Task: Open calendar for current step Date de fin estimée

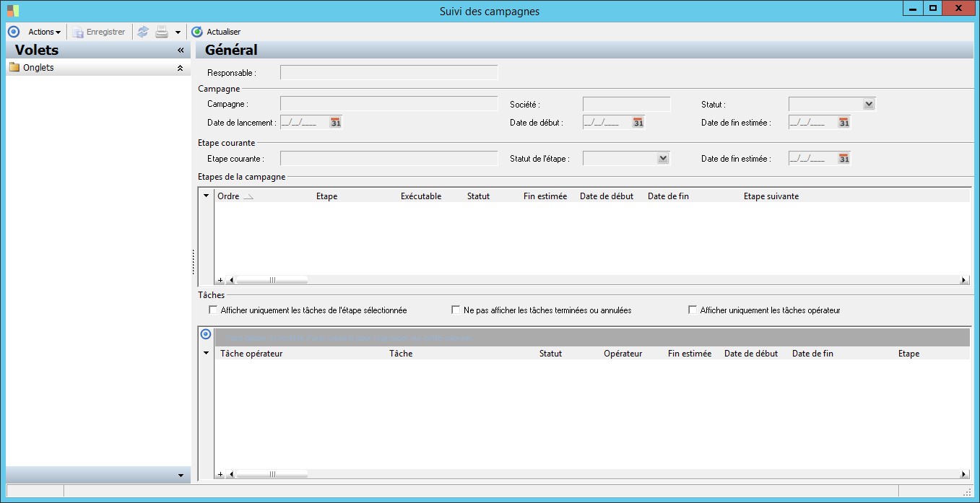Action: (844, 158)
